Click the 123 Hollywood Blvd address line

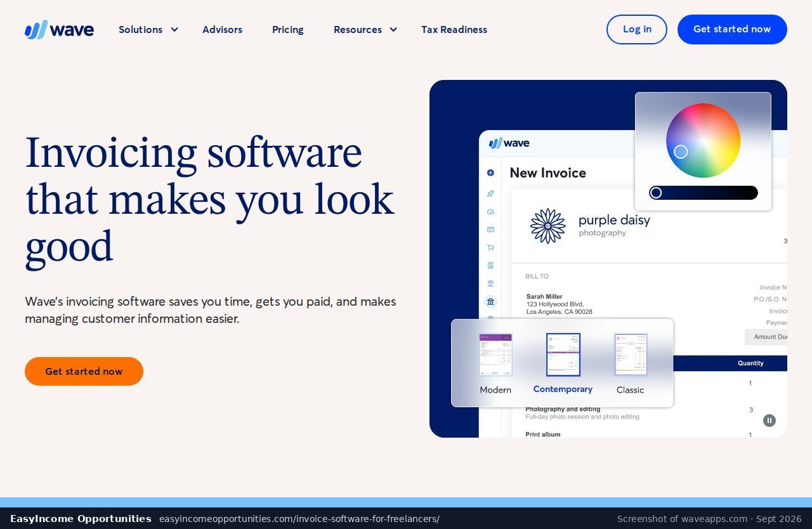pyautogui.click(x=555, y=304)
